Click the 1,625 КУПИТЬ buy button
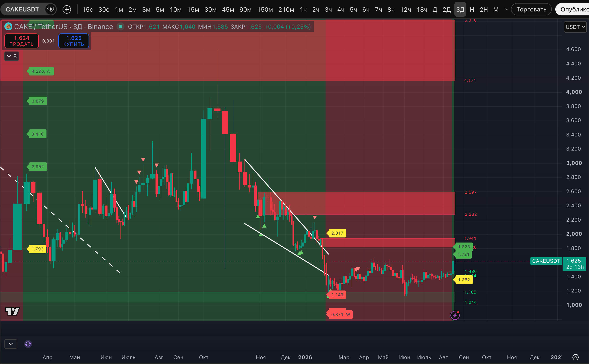Image resolution: width=589 pixels, height=364 pixels. (74, 41)
